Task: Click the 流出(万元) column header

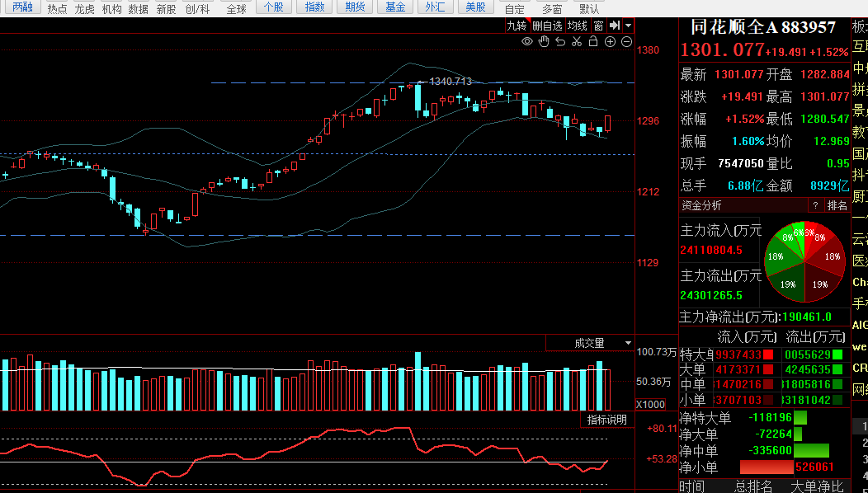Action: pos(815,337)
